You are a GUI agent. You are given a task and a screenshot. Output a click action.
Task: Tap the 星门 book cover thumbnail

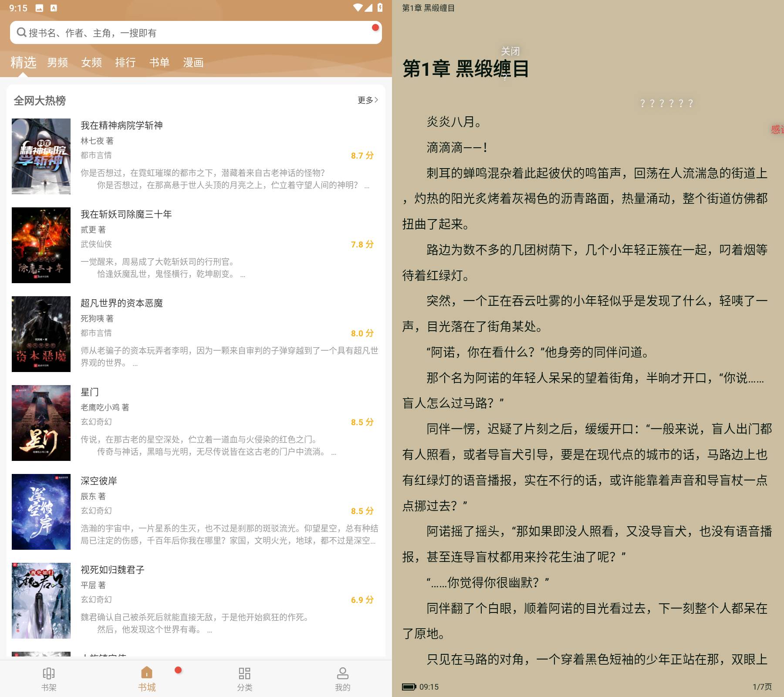(41, 423)
